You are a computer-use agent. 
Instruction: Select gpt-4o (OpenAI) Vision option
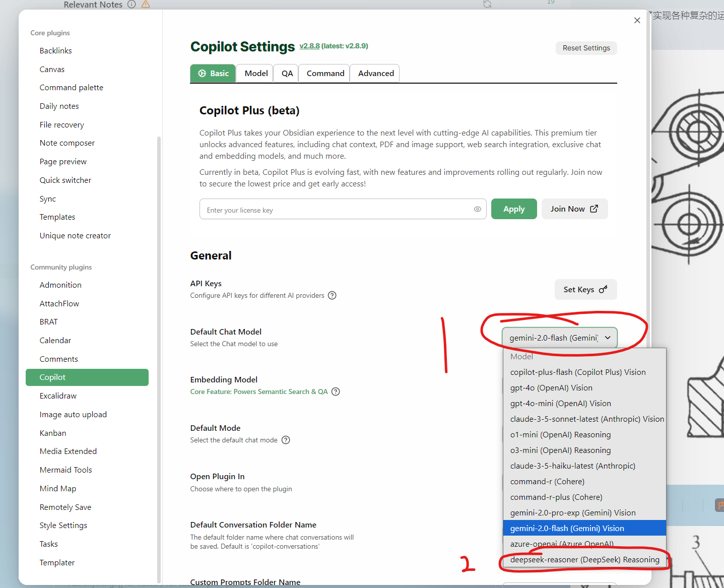point(584,388)
